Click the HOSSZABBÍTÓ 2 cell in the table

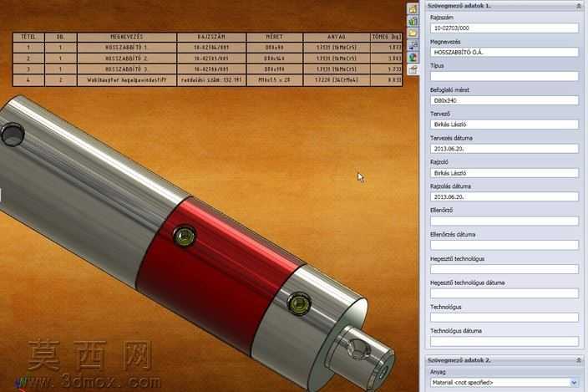[127, 59]
